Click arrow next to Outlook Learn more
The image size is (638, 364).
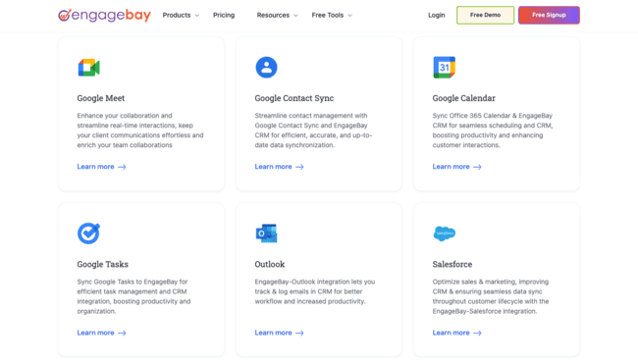(300, 333)
